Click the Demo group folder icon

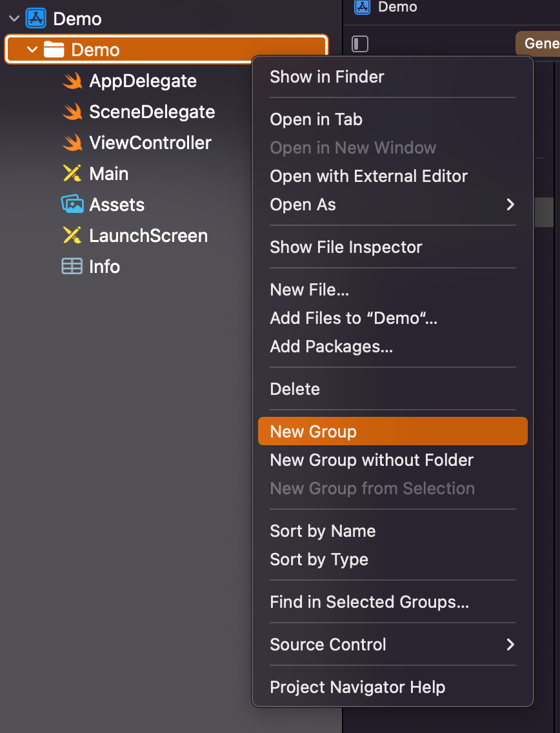click(54, 50)
